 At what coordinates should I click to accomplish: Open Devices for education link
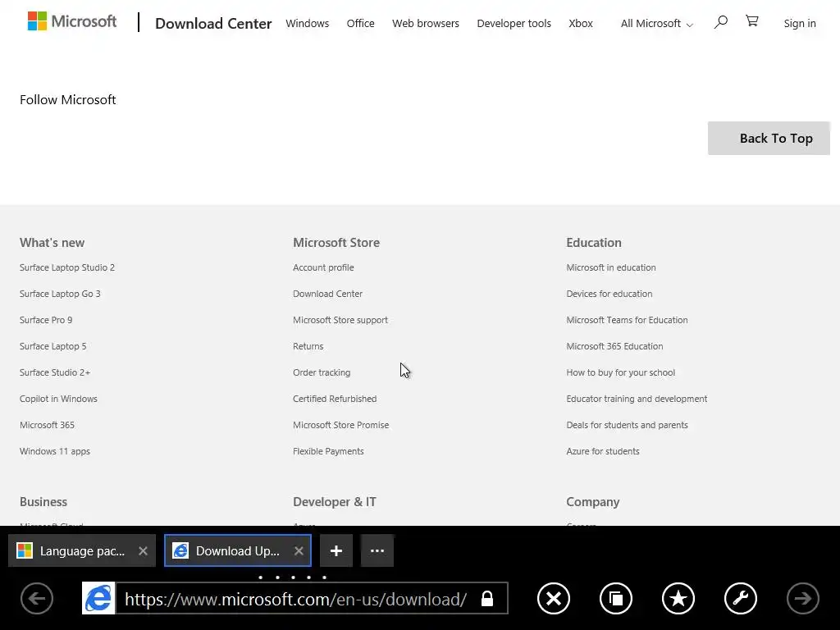(609, 294)
